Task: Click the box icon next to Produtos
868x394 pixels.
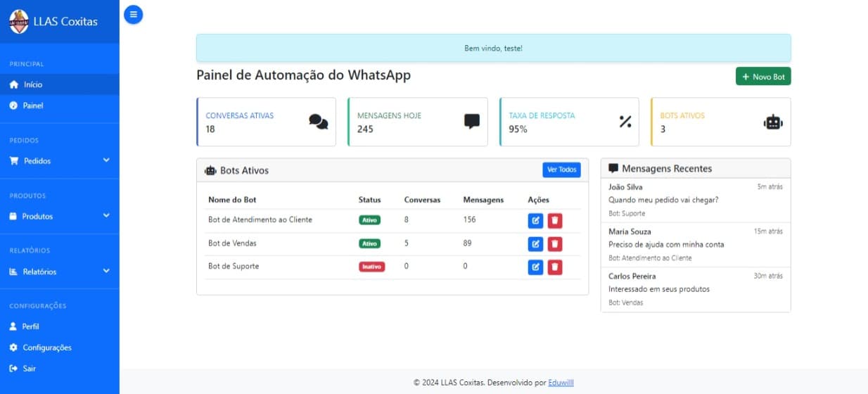Action: [x=13, y=216]
